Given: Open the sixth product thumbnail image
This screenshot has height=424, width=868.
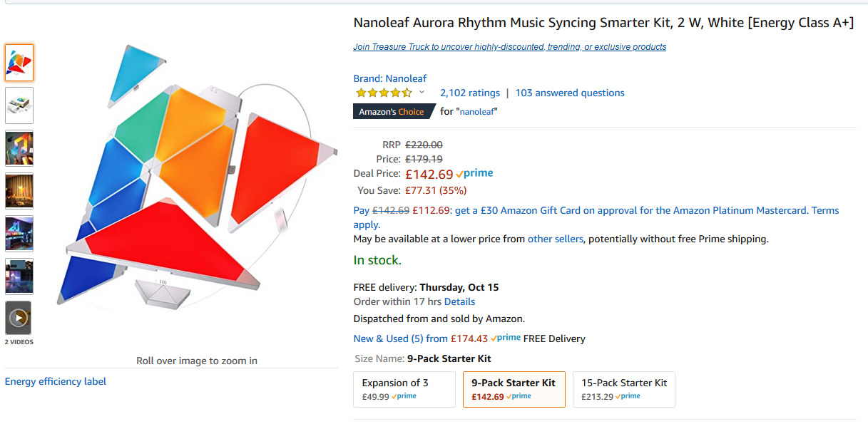Looking at the screenshot, I should click(19, 276).
